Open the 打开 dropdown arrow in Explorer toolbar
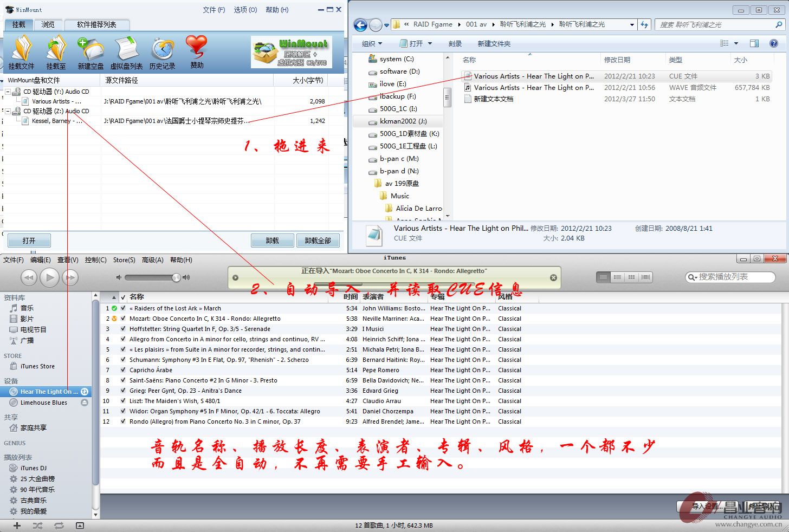Image resolution: width=789 pixels, height=532 pixels. tap(430, 43)
